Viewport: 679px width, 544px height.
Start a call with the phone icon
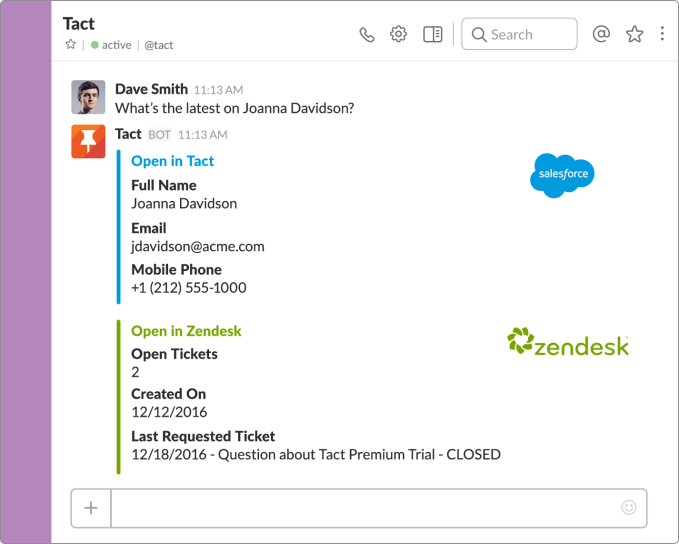coord(367,35)
